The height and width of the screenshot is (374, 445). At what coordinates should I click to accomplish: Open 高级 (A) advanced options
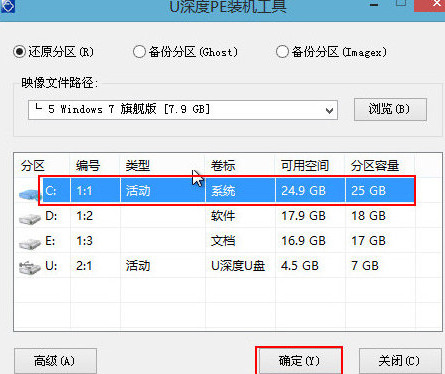tap(55, 361)
